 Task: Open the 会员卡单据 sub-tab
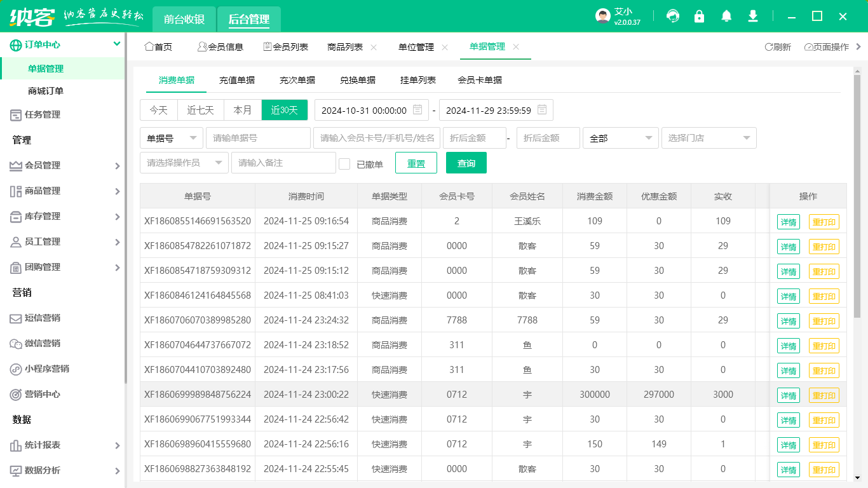(480, 80)
